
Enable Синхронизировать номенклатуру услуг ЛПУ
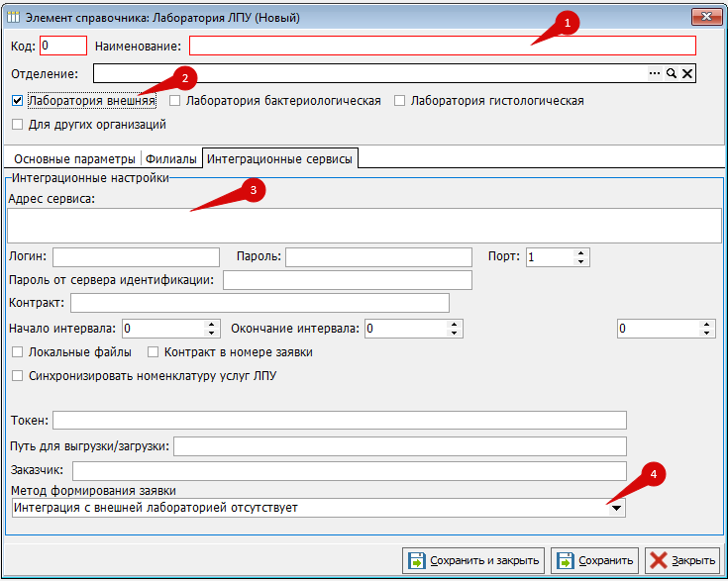click(x=18, y=376)
